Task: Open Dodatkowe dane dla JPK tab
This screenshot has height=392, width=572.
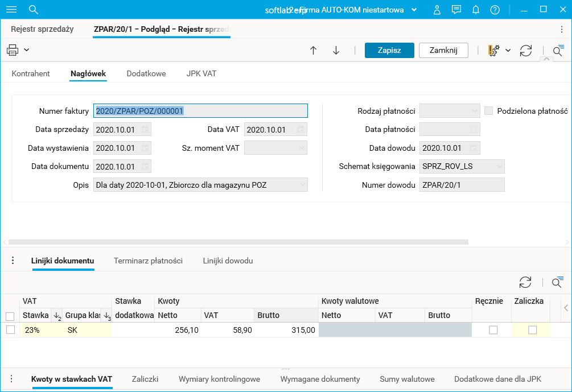Action: pos(497,379)
